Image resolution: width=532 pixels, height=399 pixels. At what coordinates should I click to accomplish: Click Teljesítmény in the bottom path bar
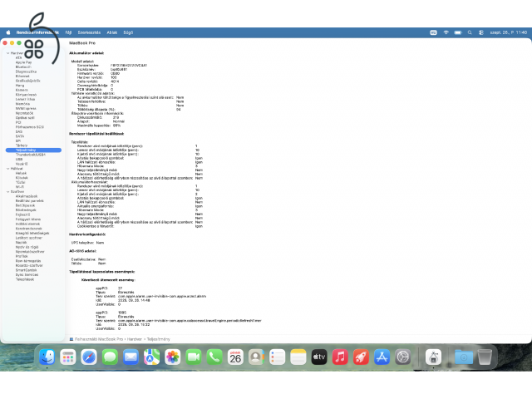click(159, 339)
